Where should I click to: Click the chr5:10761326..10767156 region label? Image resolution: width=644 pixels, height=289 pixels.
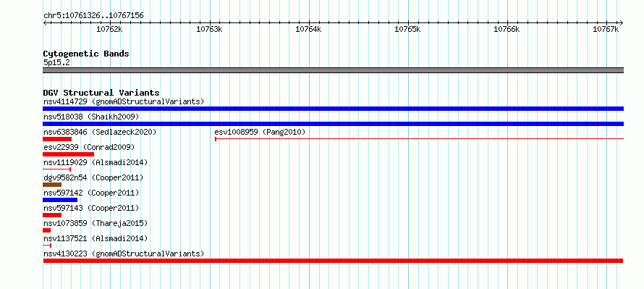93,16
